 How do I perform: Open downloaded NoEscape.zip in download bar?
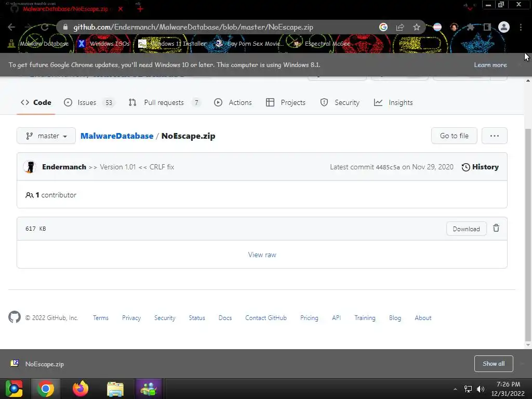(x=45, y=364)
